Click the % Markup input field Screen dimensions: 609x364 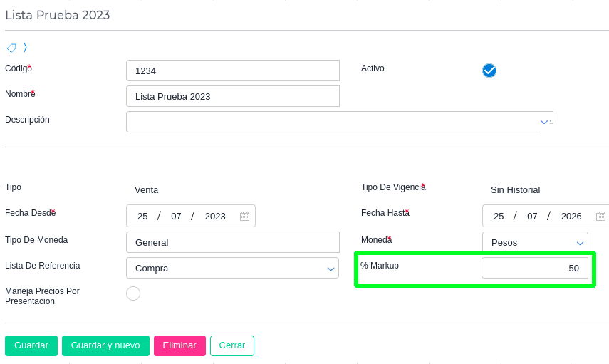(535, 268)
